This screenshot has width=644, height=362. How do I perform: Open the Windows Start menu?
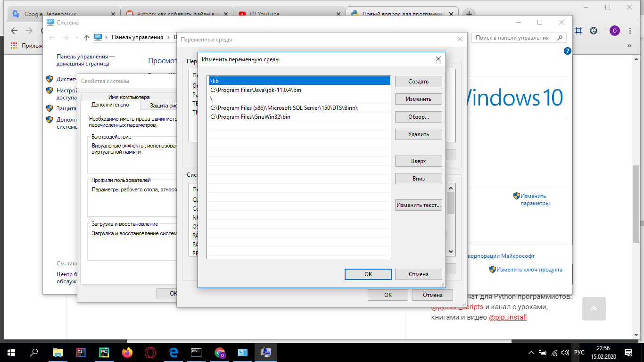point(11,352)
